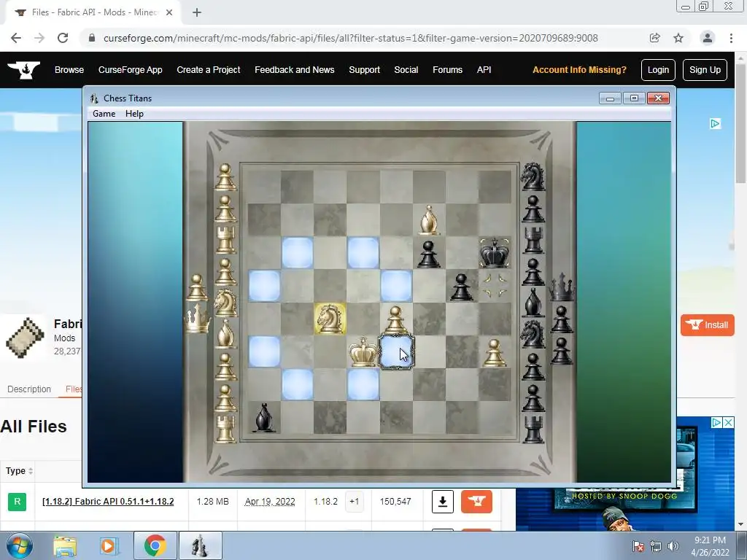Open the Windows Start menu

click(20, 545)
